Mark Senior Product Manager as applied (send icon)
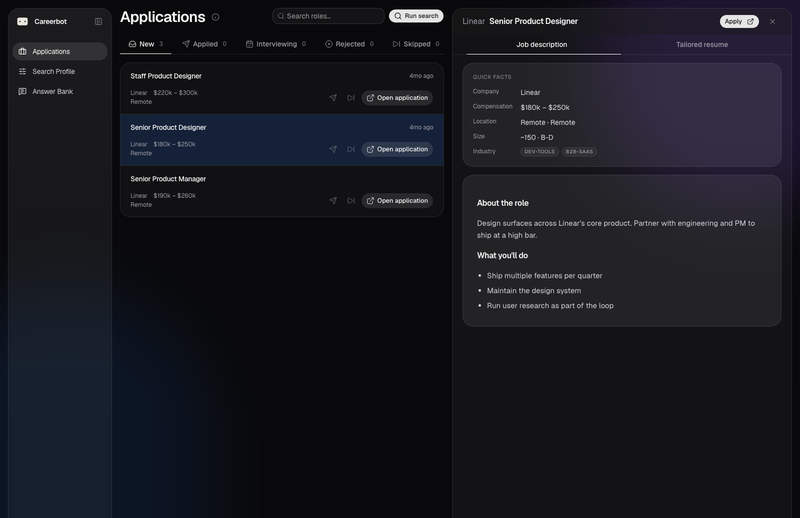The image size is (800, 518). coord(333,201)
